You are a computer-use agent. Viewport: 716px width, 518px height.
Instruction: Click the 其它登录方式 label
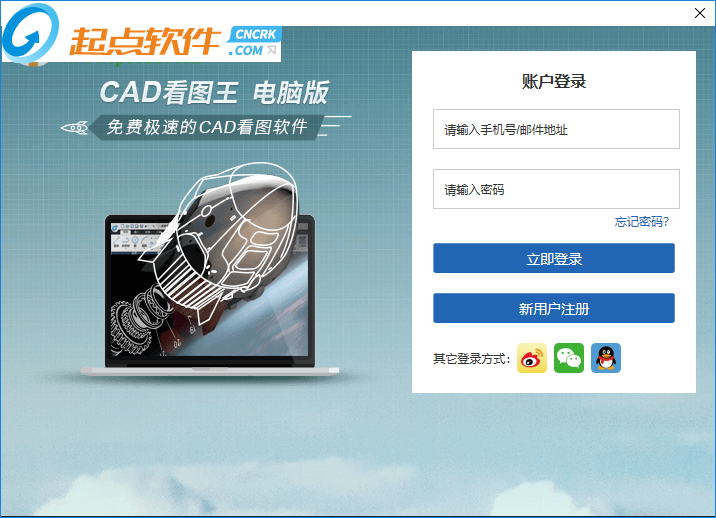click(471, 359)
